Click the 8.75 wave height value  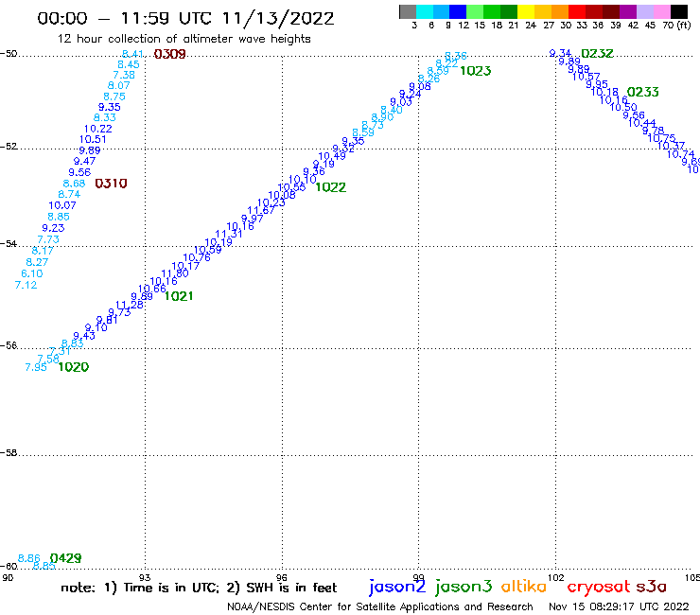click(x=114, y=97)
